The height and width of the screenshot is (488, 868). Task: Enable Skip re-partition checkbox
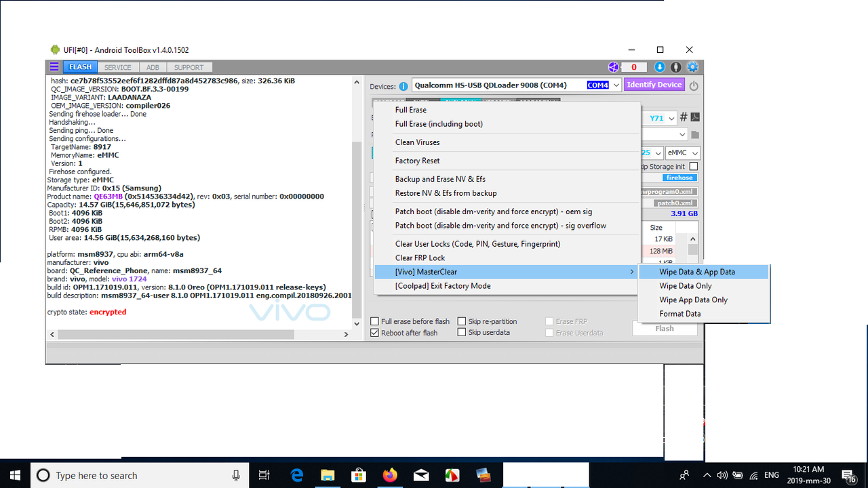click(462, 321)
